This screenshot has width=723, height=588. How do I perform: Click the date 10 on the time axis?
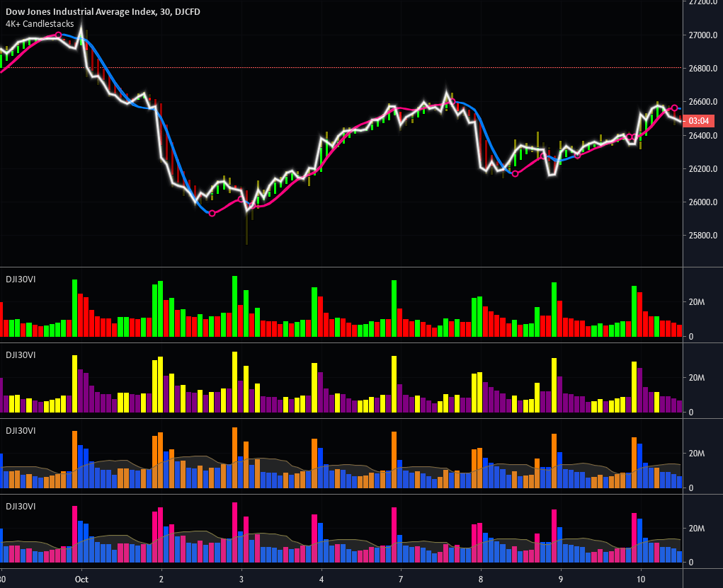click(642, 579)
